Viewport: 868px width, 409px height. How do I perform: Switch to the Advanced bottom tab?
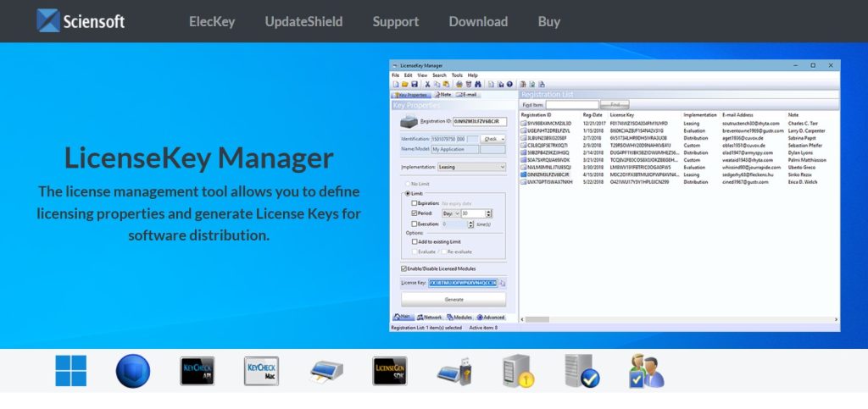tap(491, 318)
